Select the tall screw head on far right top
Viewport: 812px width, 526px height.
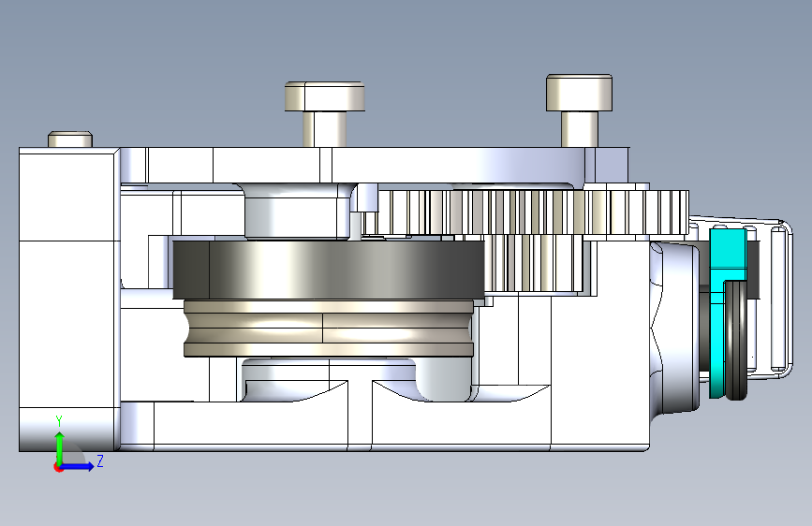point(580,93)
